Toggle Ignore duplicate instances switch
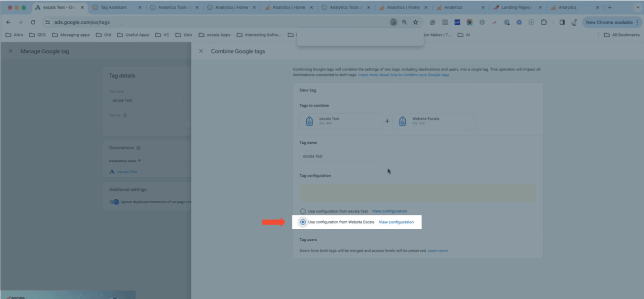 click(x=114, y=202)
